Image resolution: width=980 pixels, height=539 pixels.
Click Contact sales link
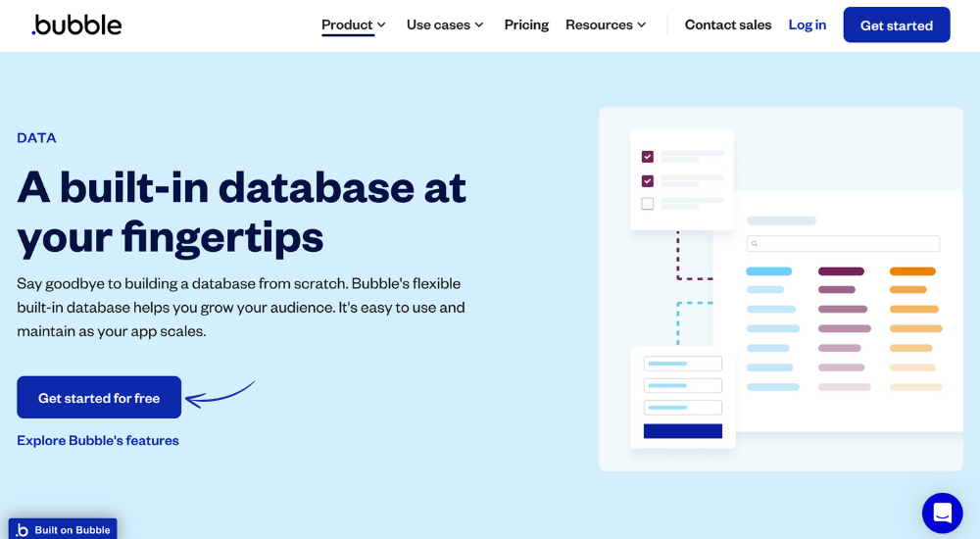click(x=728, y=25)
